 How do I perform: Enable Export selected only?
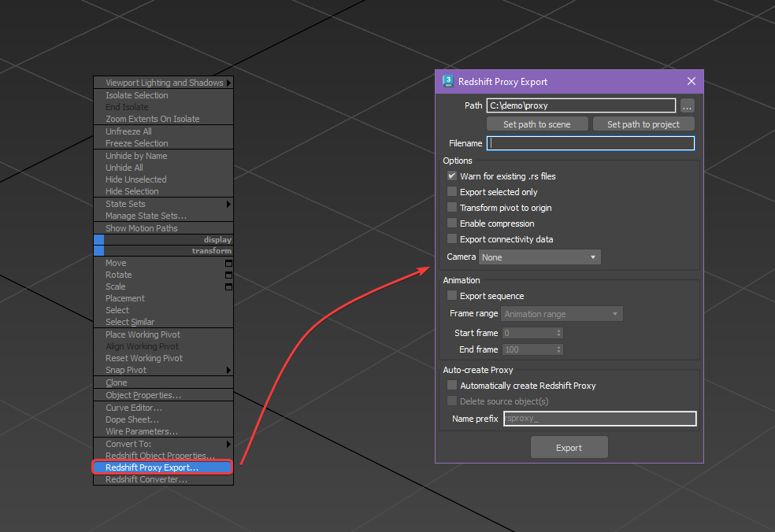(452, 192)
